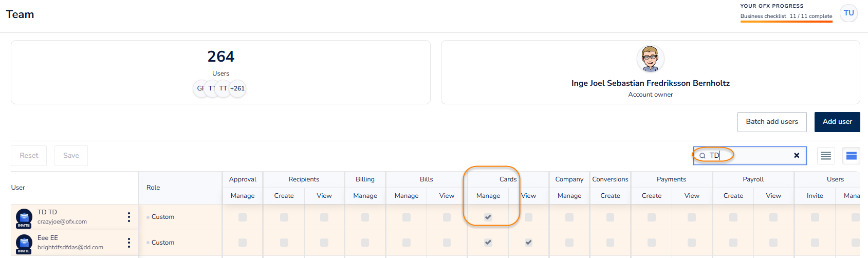Click the Recipients column group header
868x258 pixels.
click(304, 179)
